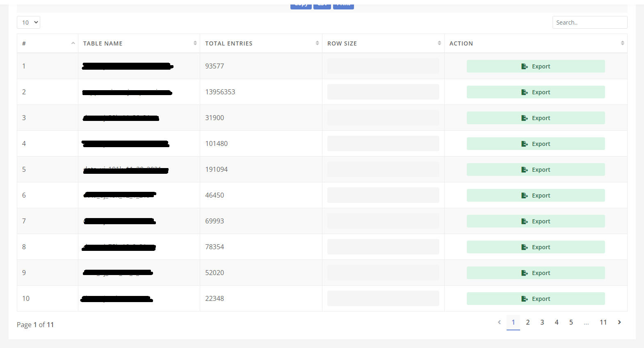Jump to last page 11
644x348 pixels.
point(603,322)
